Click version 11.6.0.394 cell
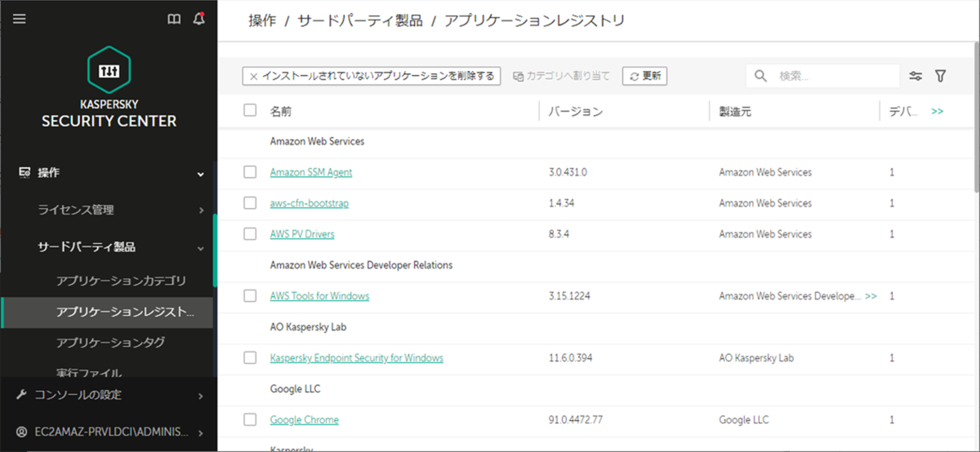 point(572,357)
